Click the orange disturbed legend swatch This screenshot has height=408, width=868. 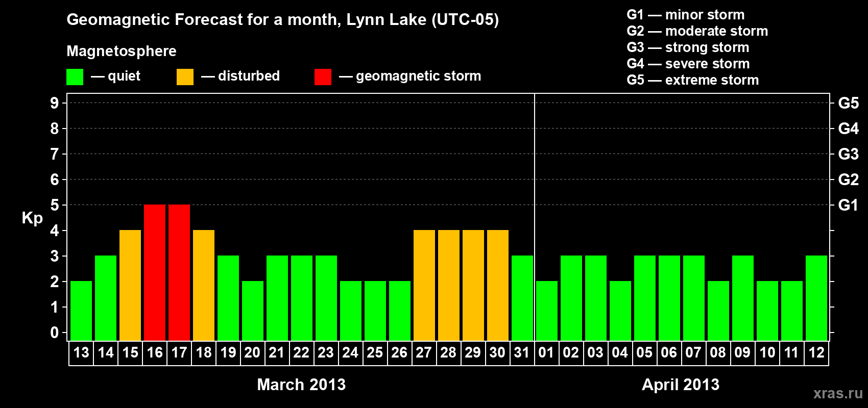tap(185, 77)
